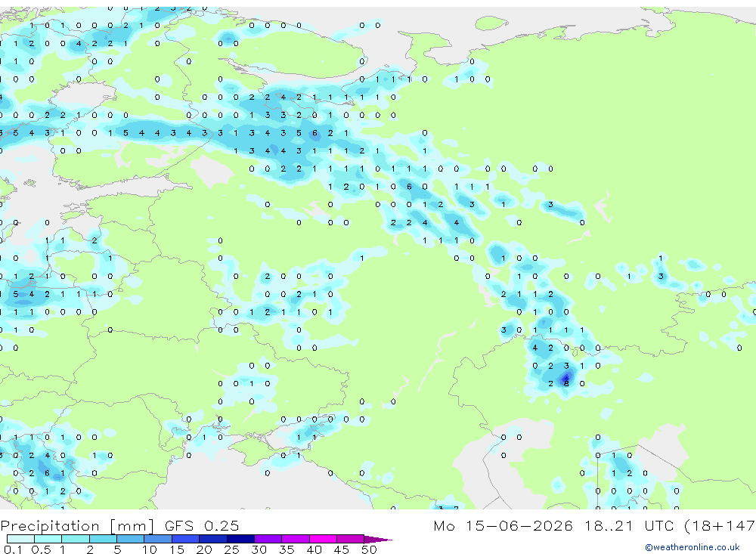Click the 'Precipitation [mm] GFS 0.25' title
This screenshot has width=756, height=554.
(119, 525)
